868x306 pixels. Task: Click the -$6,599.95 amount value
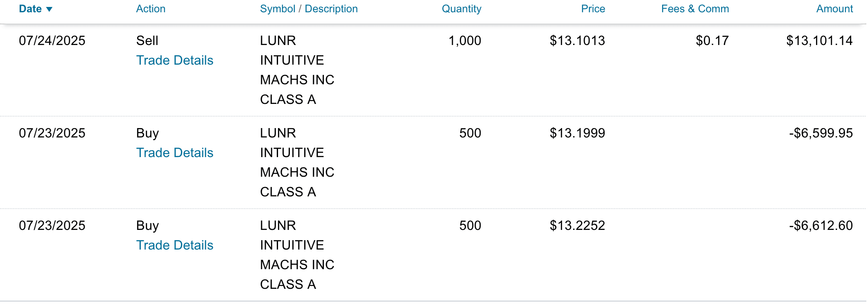821,133
